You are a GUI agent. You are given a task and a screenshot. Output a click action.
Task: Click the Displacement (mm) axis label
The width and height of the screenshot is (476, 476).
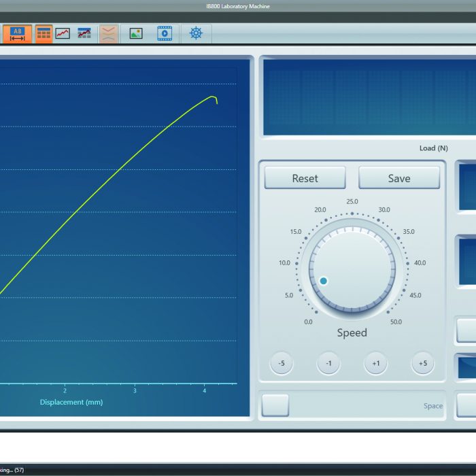pos(71,402)
